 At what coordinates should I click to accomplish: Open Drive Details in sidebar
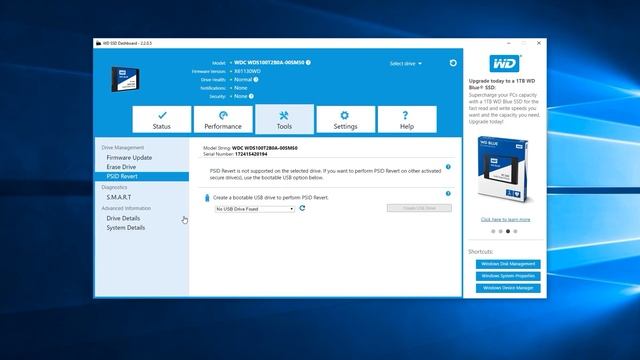pos(123,218)
